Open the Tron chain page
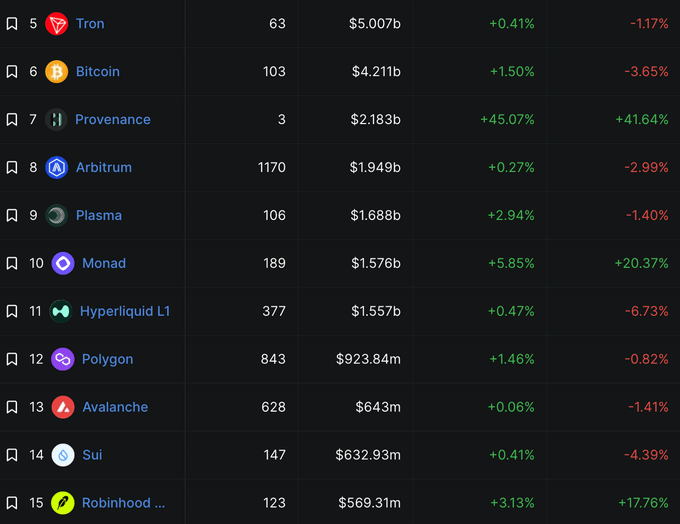Viewport: 680px width, 524px height. pyautogui.click(x=90, y=23)
